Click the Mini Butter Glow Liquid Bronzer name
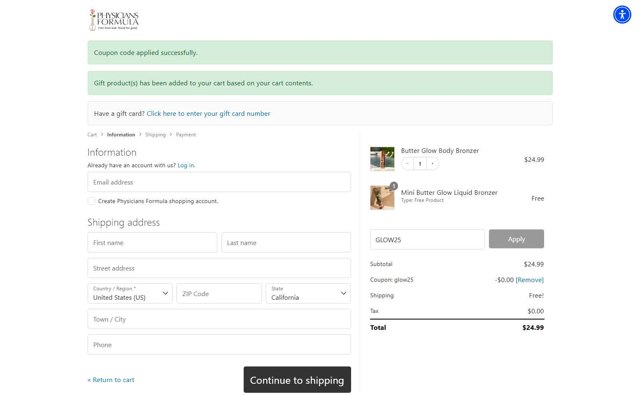The image size is (640, 395). click(x=449, y=193)
